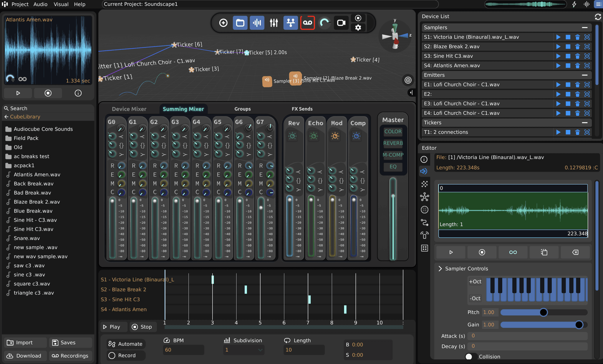Click inside the BPM input field
This screenshot has width=603, height=364.
[x=183, y=350]
